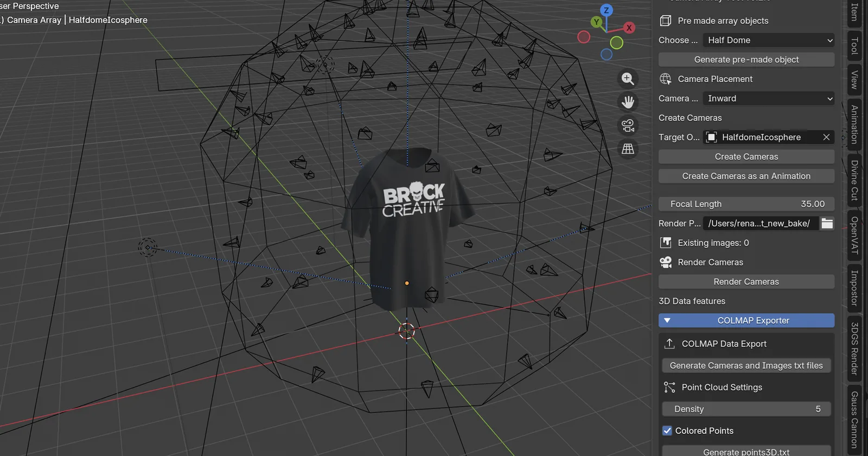This screenshot has width=868, height=456.
Task: Click the 'Existing images: 0' text
Action: (x=713, y=243)
